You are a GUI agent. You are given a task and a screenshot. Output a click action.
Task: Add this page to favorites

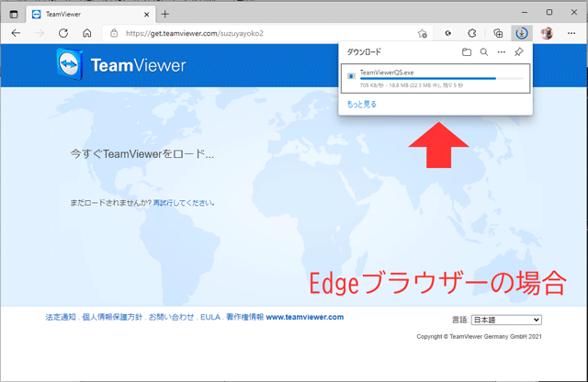pyautogui.click(x=423, y=33)
